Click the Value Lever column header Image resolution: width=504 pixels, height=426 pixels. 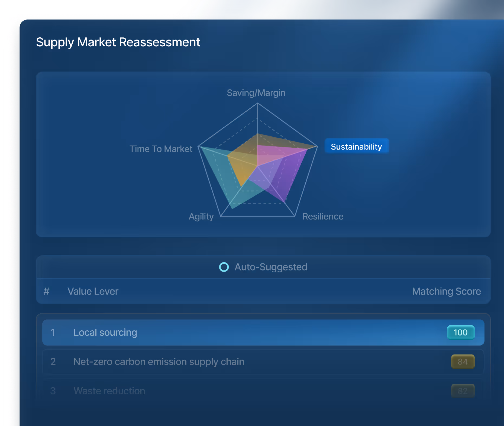[93, 292]
